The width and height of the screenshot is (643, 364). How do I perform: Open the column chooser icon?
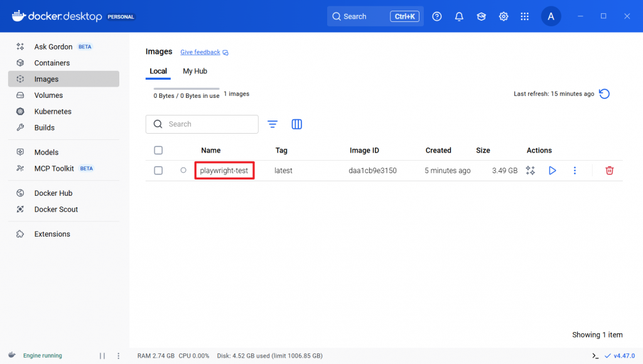tap(296, 124)
